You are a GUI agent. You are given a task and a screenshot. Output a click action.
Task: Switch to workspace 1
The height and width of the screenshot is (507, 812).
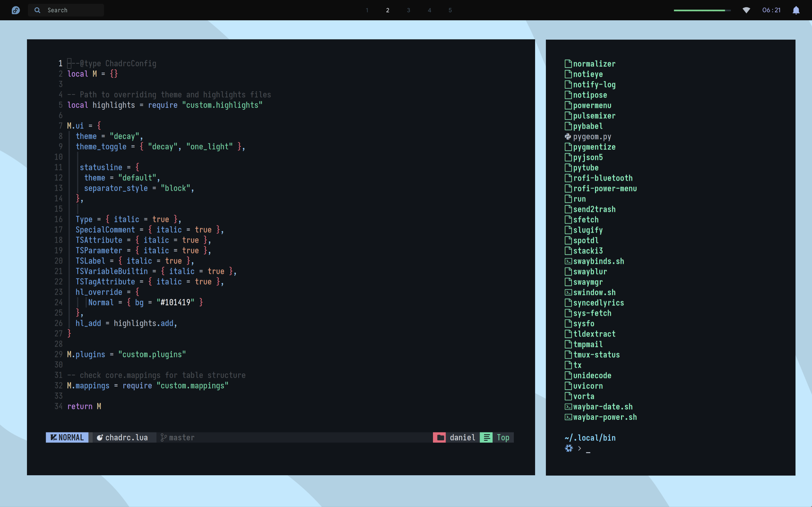point(367,10)
